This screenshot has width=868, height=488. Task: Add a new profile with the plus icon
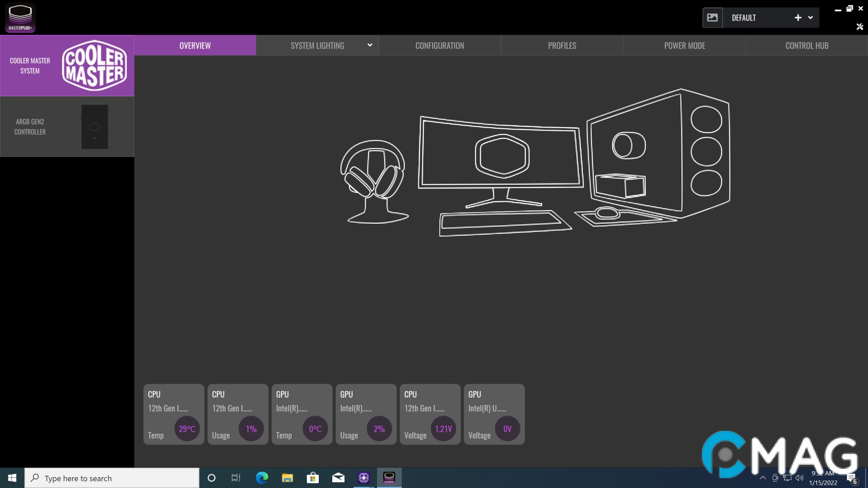(798, 18)
